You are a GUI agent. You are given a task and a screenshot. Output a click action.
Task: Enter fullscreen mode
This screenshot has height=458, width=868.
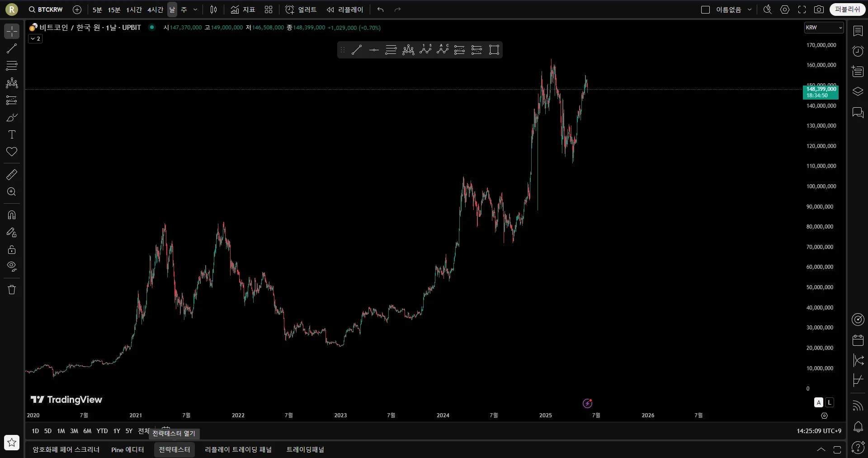pyautogui.click(x=802, y=10)
